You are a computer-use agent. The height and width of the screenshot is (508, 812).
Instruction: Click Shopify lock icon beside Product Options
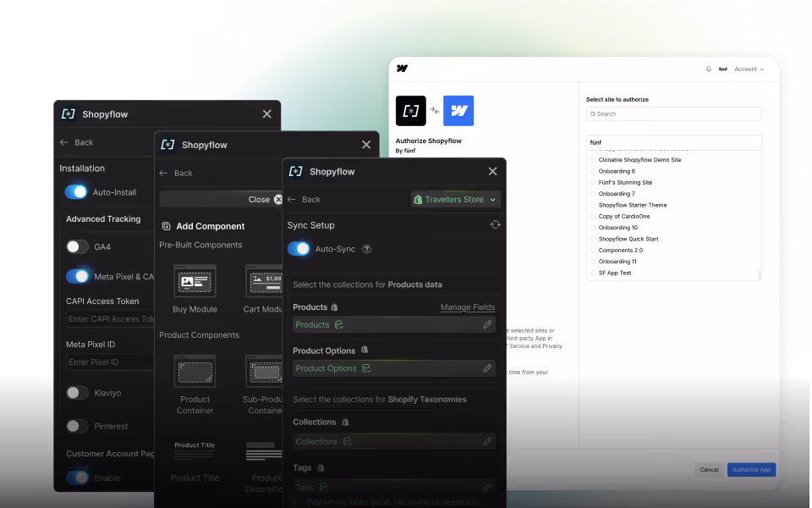365,350
